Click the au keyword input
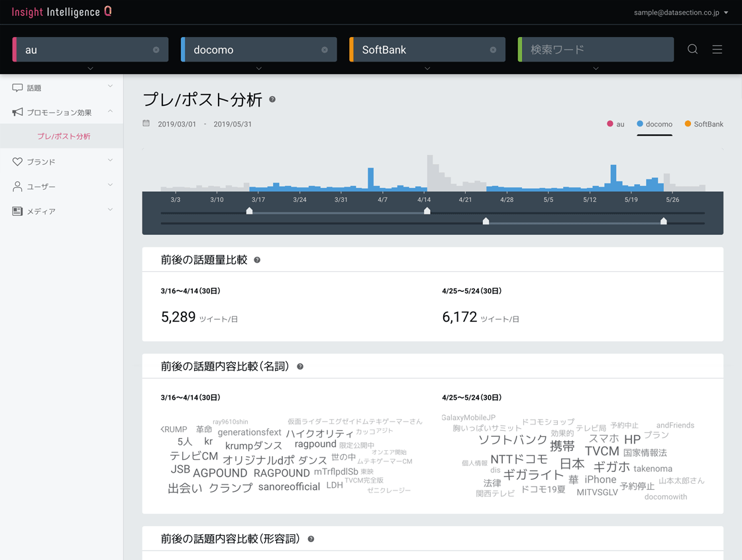 (x=90, y=50)
